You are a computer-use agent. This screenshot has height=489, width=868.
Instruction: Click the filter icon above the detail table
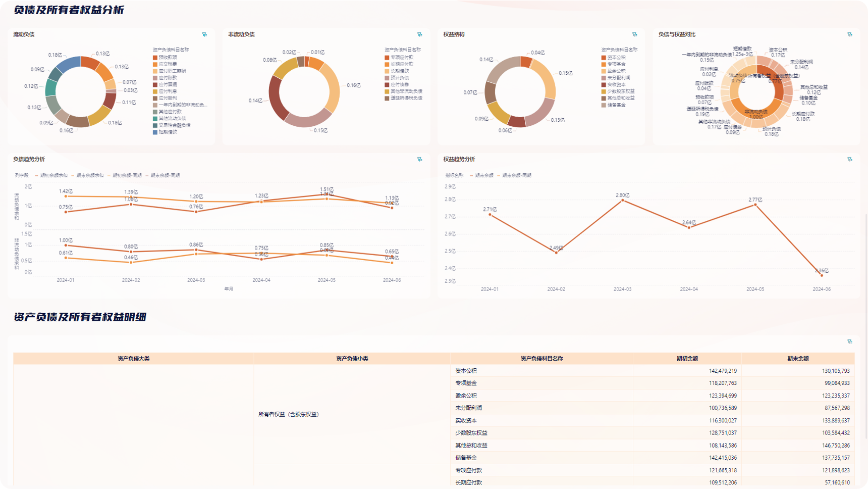click(849, 341)
